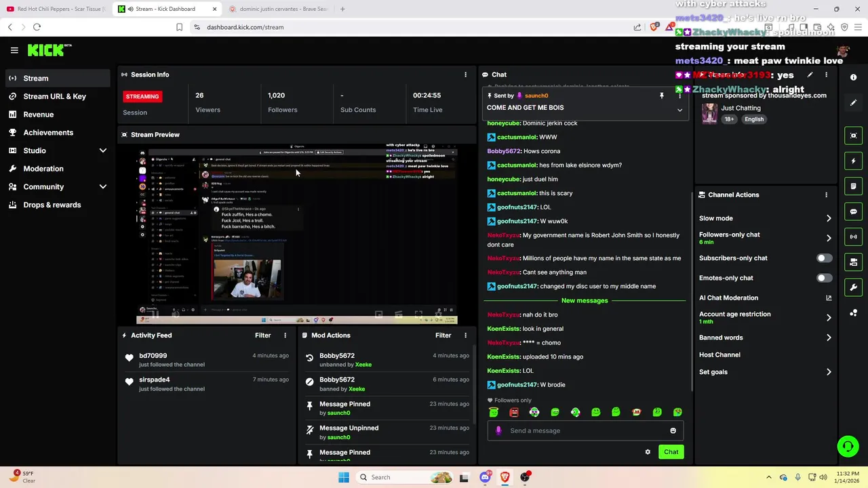Image resolution: width=868 pixels, height=488 pixels.
Task: Click the green-outlined Channel Actions sidebar icon
Action: click(854, 262)
